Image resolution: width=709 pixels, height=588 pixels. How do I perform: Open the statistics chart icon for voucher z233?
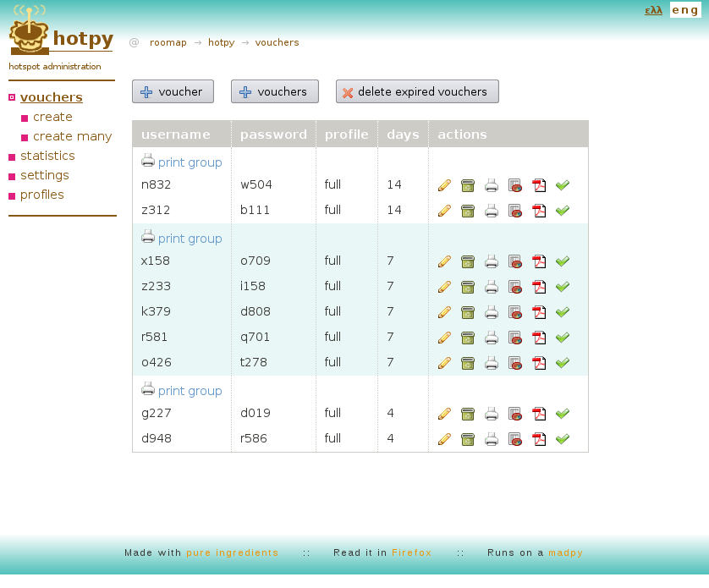[515, 287]
